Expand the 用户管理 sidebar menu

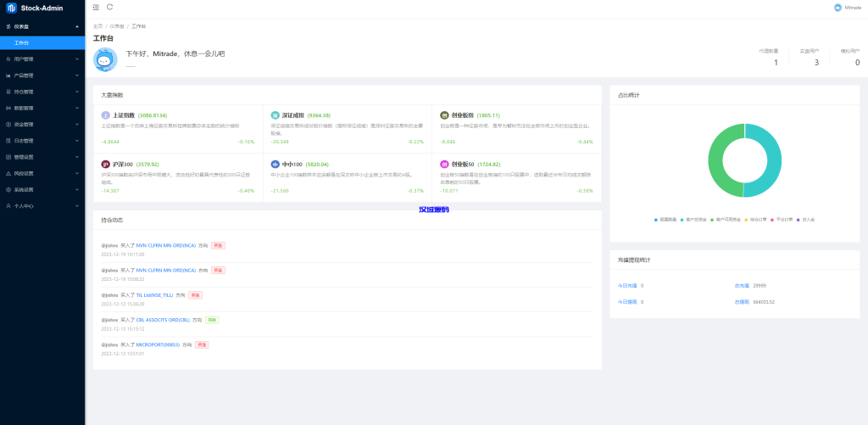pos(25,59)
